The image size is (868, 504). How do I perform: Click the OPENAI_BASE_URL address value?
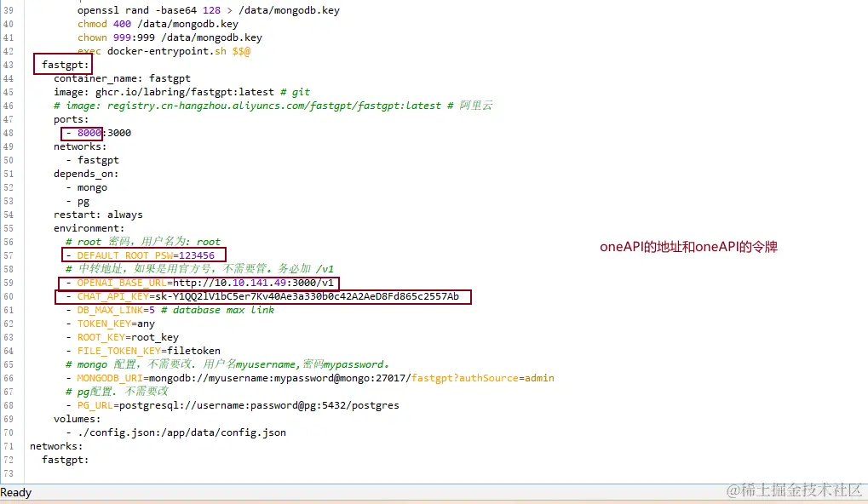pyautogui.click(x=254, y=283)
